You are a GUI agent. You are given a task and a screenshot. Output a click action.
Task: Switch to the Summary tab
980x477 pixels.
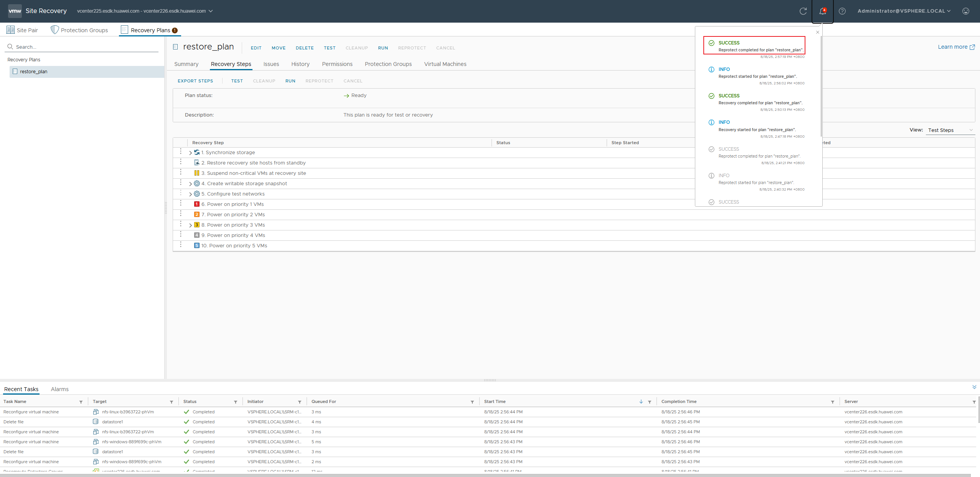[x=186, y=64]
